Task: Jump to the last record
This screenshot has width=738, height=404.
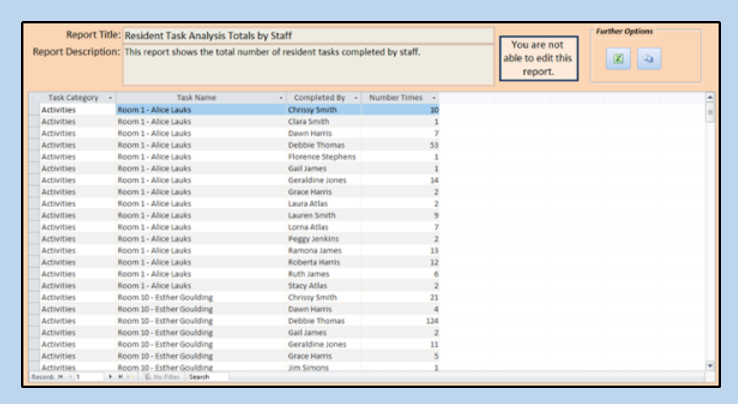Action: [121, 377]
